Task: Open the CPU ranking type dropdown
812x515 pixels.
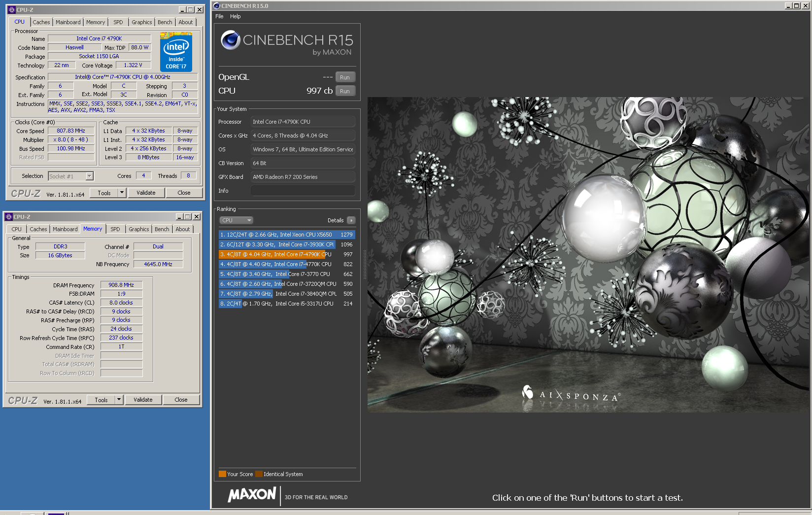Action: [236, 220]
